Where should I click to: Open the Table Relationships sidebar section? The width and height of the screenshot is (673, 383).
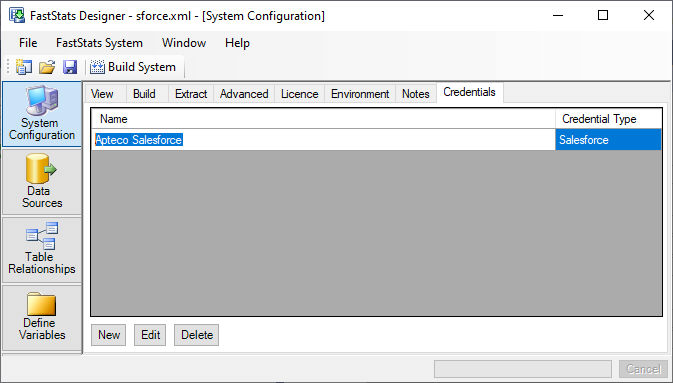point(42,249)
